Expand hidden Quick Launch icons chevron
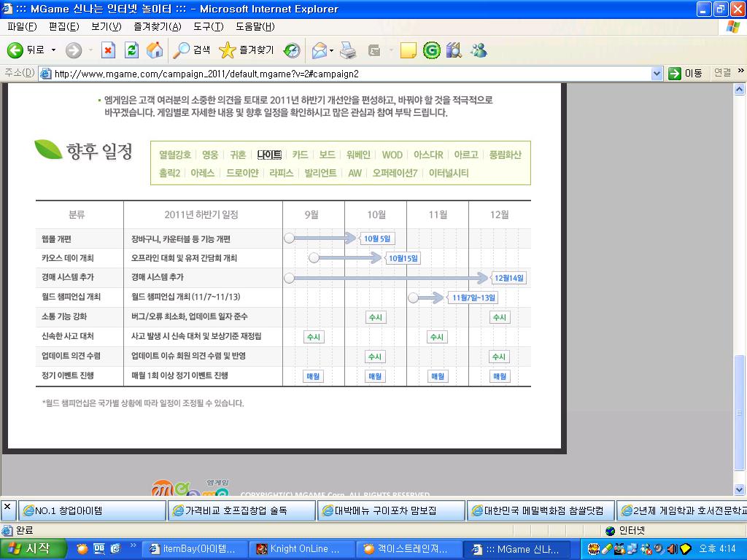747x560 pixels. [133, 545]
